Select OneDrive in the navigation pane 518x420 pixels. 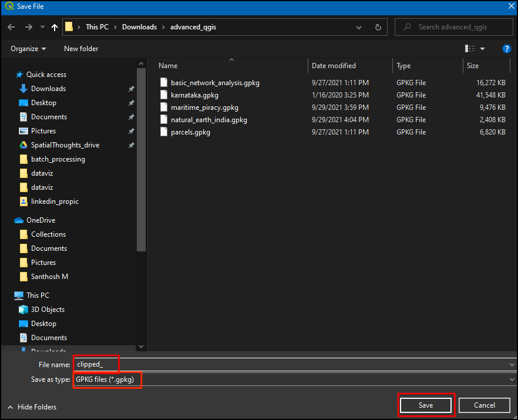click(x=41, y=220)
